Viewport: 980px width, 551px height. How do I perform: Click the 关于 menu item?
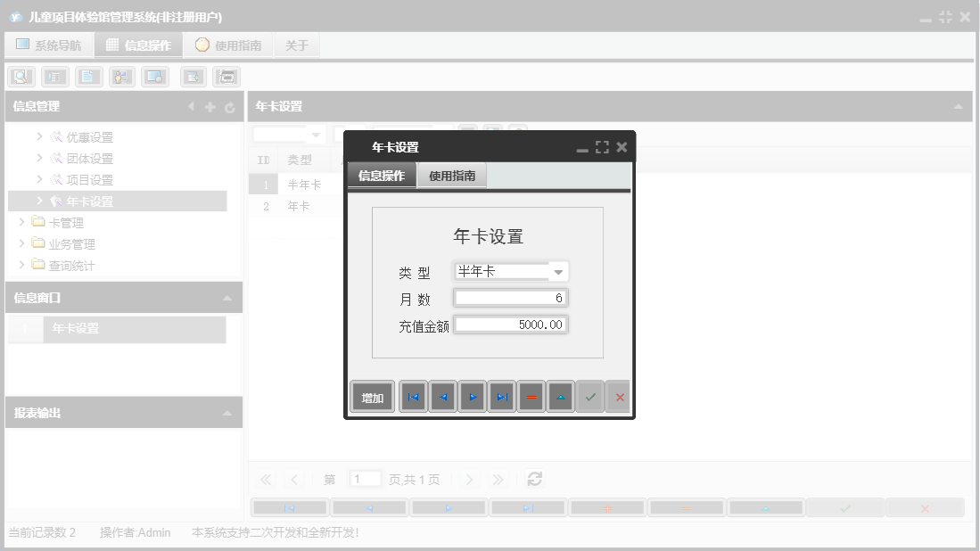point(296,44)
